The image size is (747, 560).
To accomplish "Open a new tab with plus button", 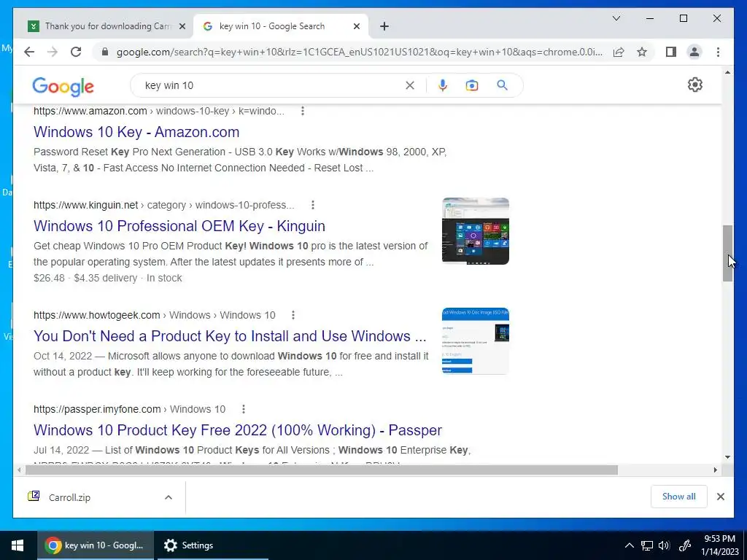I will (384, 27).
